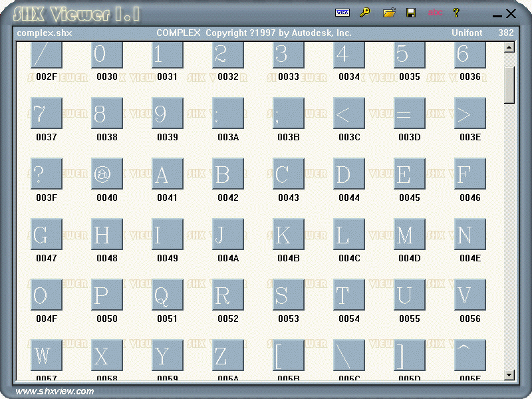Image resolution: width=532 pixels, height=399 pixels.
Task: Select the at-sign glyph at 0040
Action: [x=106, y=174]
